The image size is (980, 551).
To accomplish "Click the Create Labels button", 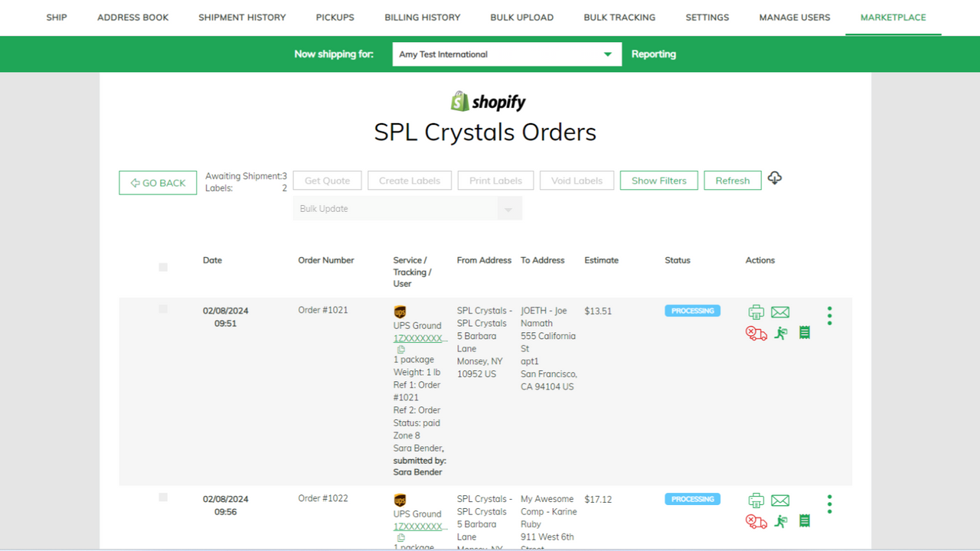I will point(410,181).
